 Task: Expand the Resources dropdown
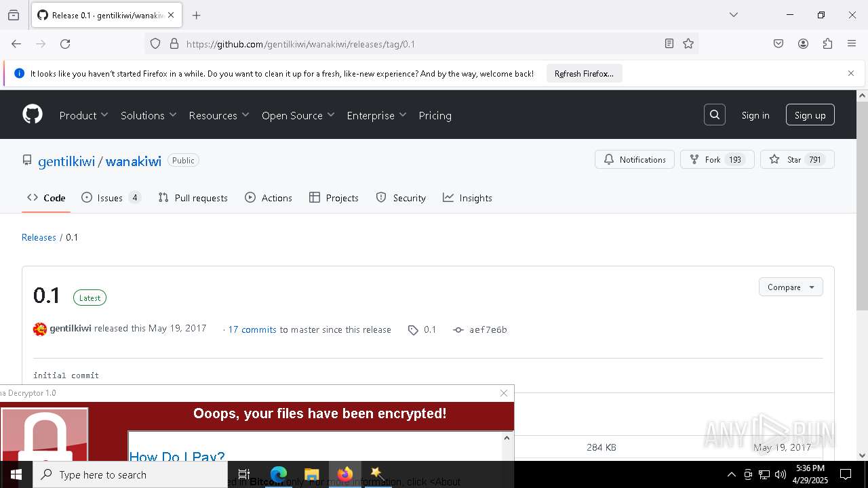click(x=219, y=115)
